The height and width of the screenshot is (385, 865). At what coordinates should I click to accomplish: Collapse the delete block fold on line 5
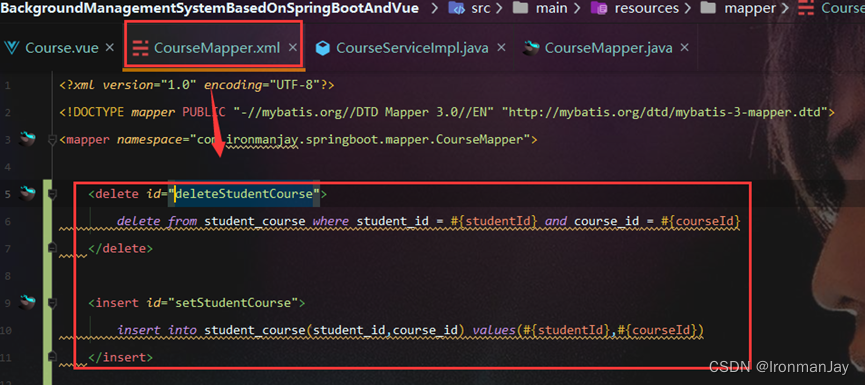click(x=52, y=194)
